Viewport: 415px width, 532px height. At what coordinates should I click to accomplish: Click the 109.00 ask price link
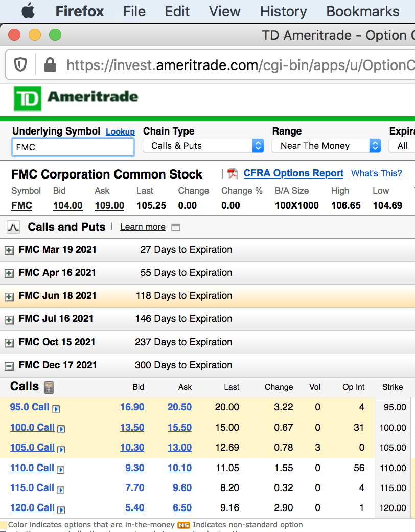(109, 205)
